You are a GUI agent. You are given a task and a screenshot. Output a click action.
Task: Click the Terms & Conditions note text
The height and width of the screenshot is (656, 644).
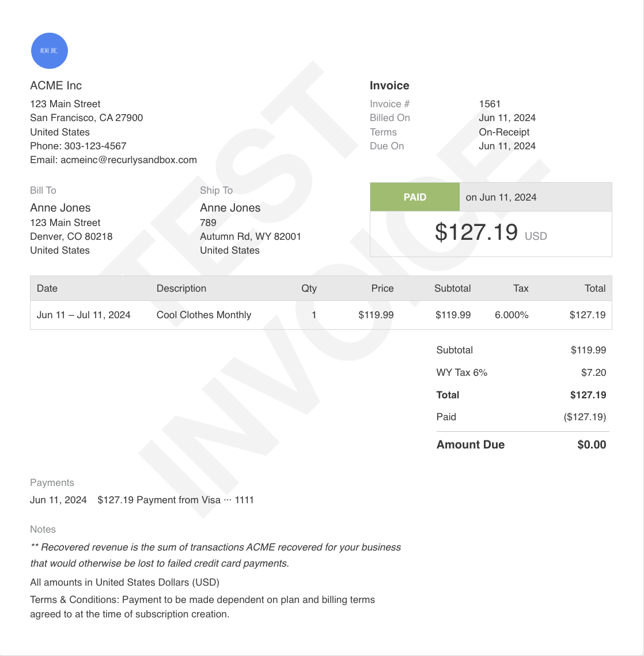(202, 606)
